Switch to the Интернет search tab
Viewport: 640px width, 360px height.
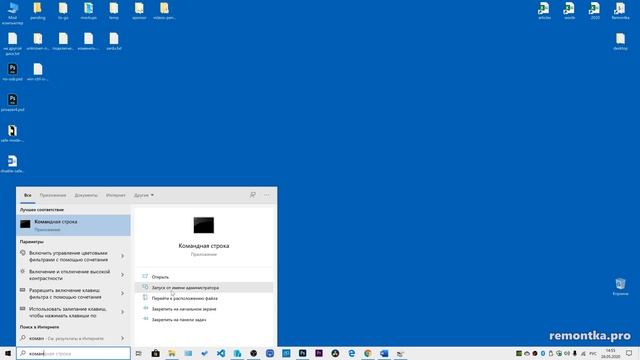[116, 196]
